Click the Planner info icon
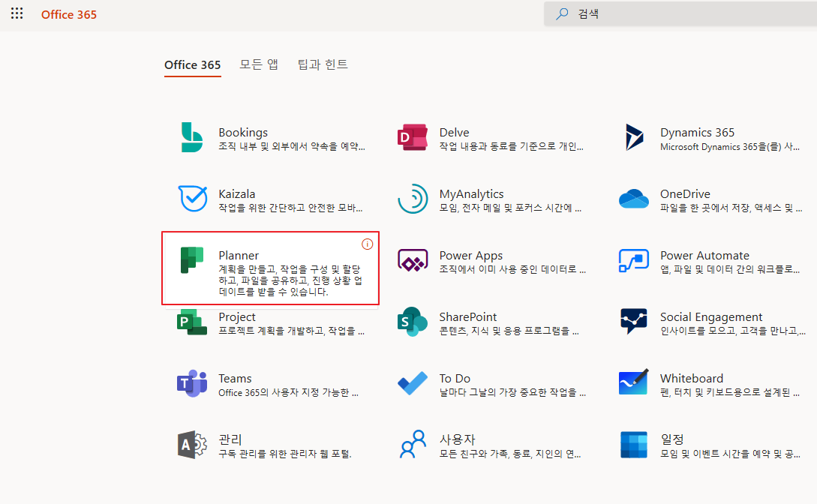The image size is (817, 504). pos(368,244)
